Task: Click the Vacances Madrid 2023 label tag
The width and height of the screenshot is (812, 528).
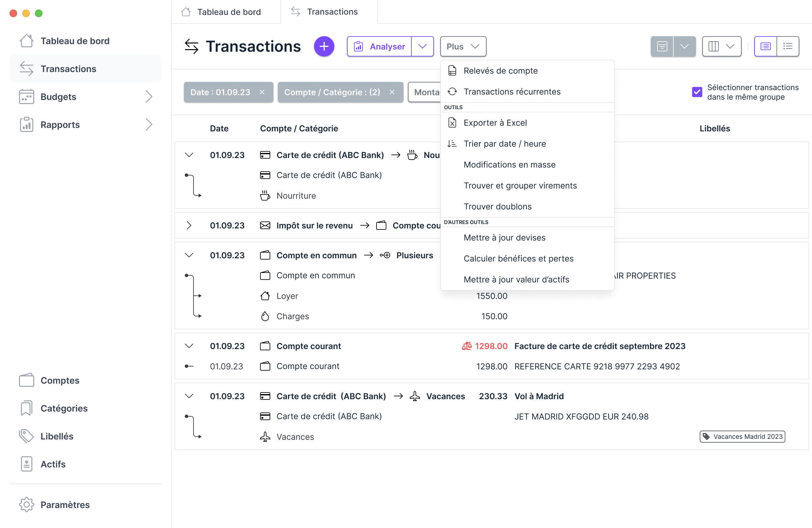Action: point(742,437)
